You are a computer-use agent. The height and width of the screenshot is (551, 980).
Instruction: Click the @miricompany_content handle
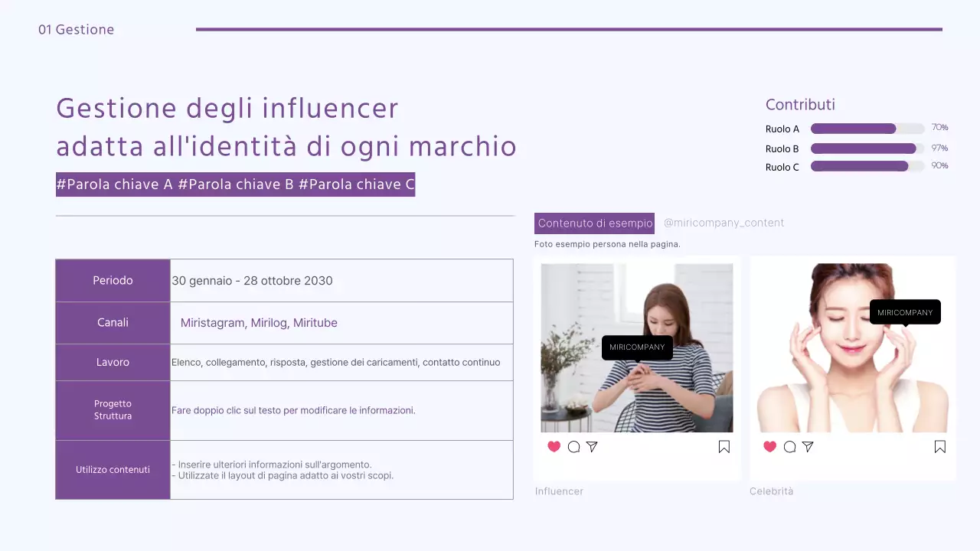click(724, 223)
